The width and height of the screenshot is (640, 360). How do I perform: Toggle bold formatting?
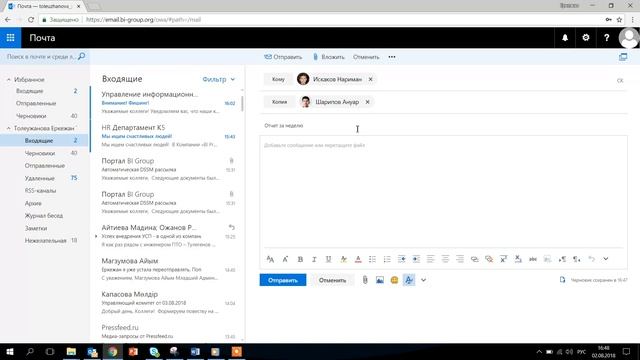(x=300, y=259)
